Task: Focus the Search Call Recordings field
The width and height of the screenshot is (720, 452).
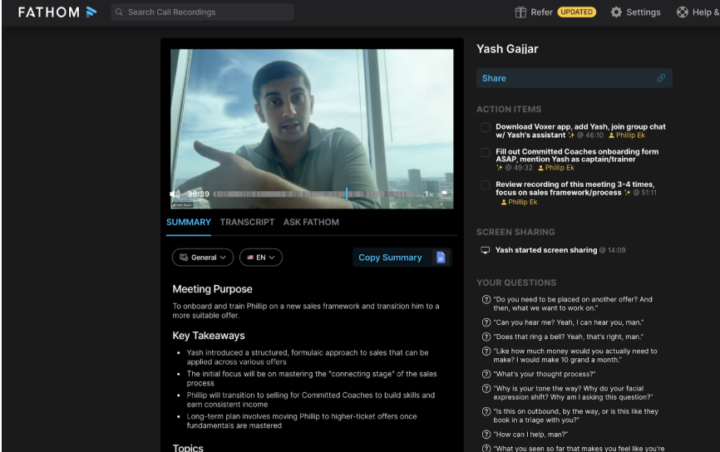Action: coord(202,12)
